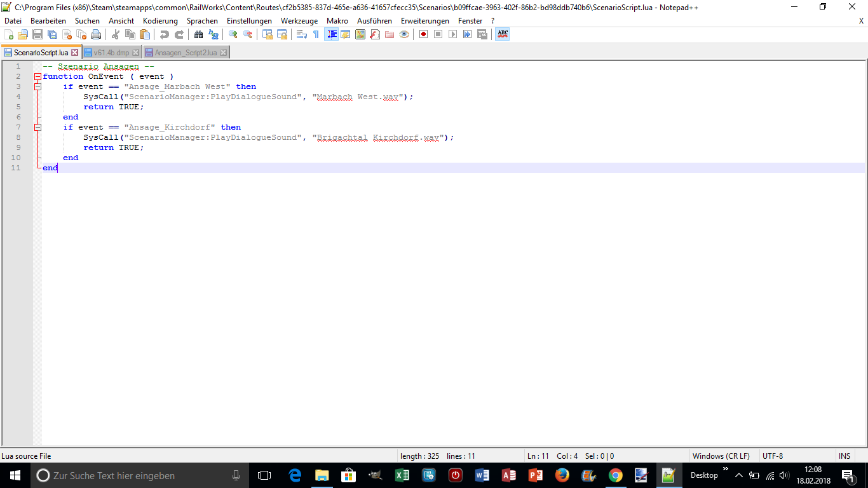Screen dimensions: 868x488
Task: Click the UTF-8 encoding status field
Action: point(772,456)
